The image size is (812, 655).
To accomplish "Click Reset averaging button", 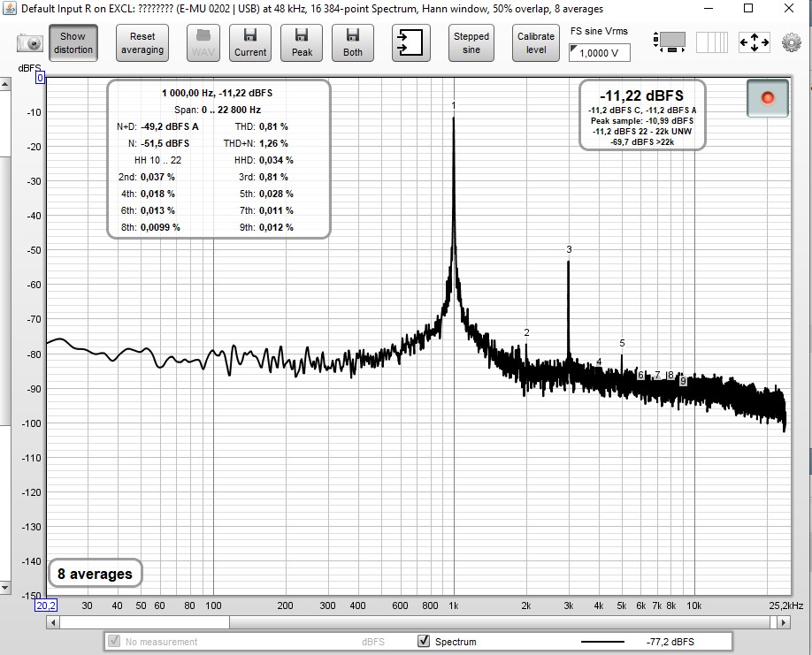I will (142, 43).
